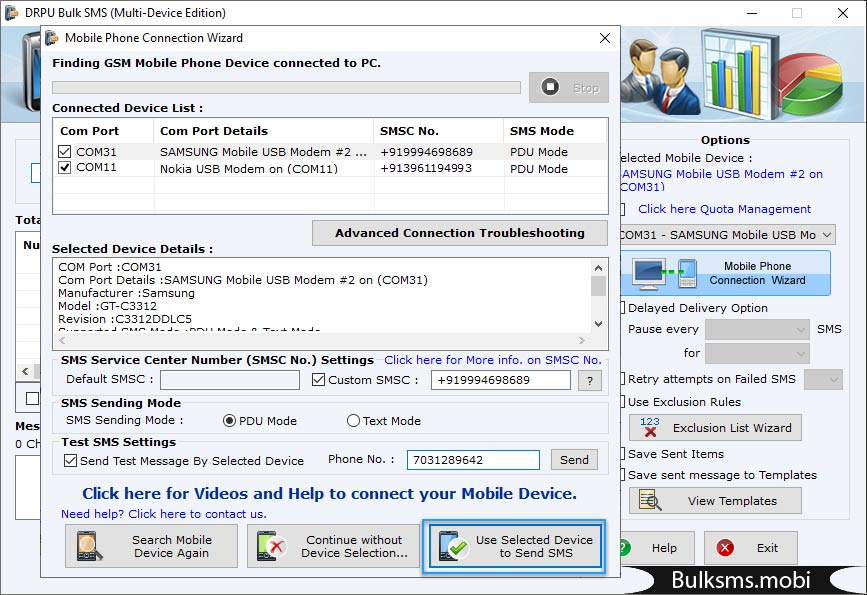Viewport: 867px width, 595px height.
Task: Toggle the COM31 device checkbox
Action: coord(65,152)
